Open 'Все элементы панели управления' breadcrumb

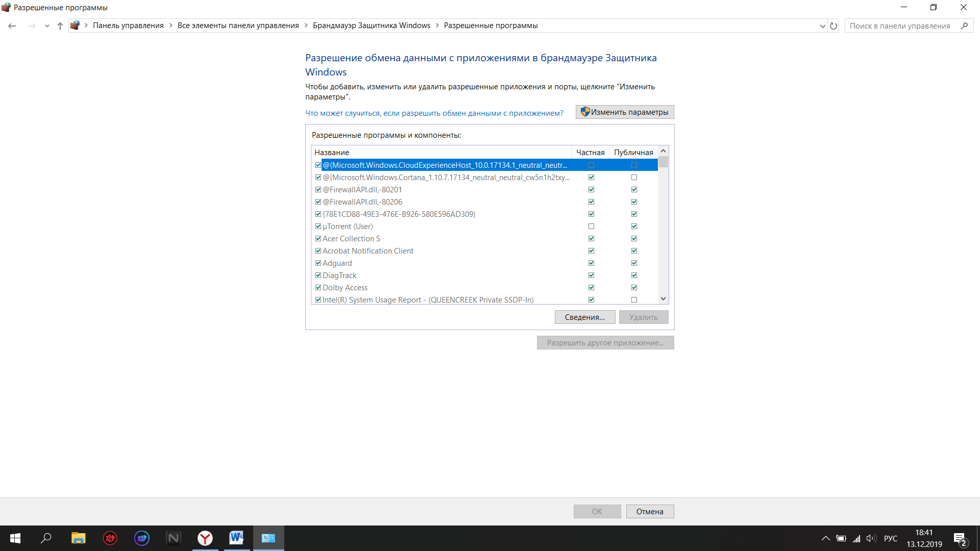pos(238,26)
